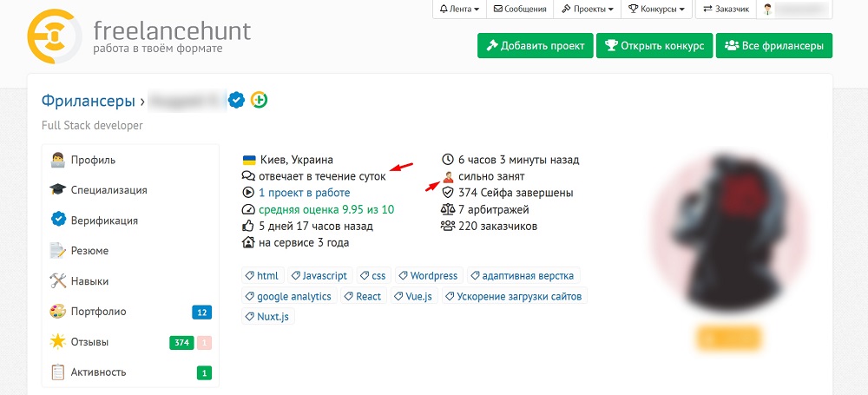Click the Ukraine flag icon
This screenshot has height=395, width=868.
[249, 160]
